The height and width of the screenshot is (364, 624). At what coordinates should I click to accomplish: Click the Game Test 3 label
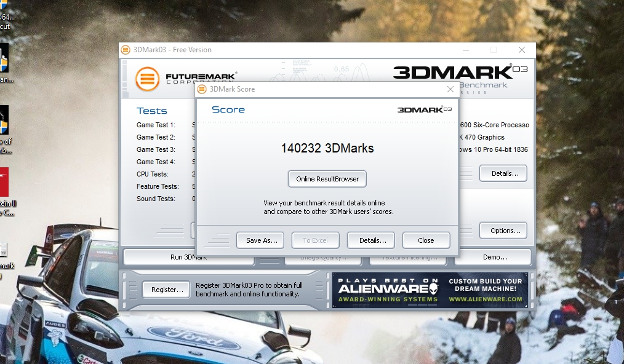(156, 149)
